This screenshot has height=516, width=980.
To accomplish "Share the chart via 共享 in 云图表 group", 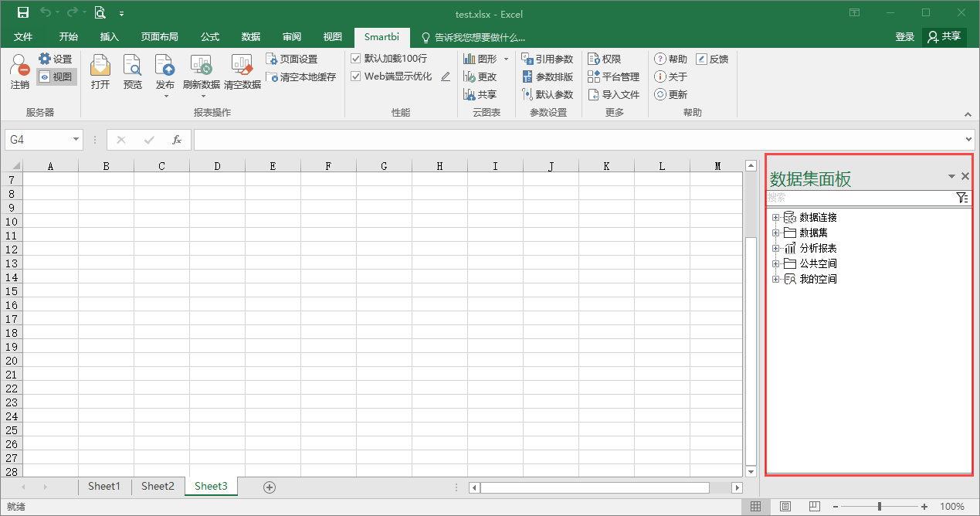I will [480, 94].
